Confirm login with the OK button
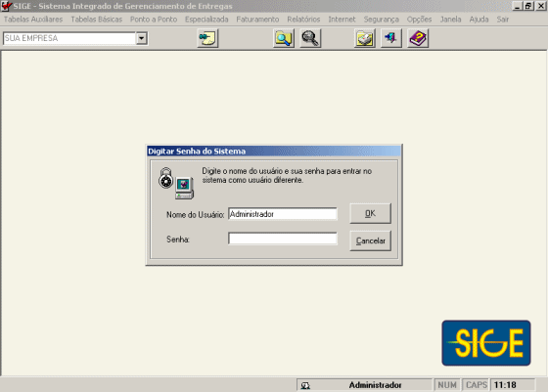 click(x=371, y=213)
